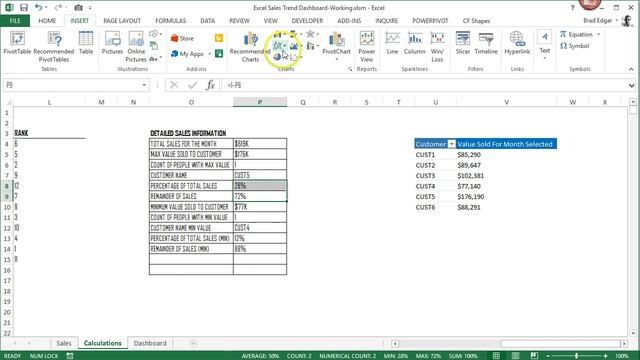The image size is (640, 360).
Task: Insert a pie chart from Charts group
Action: (277, 57)
